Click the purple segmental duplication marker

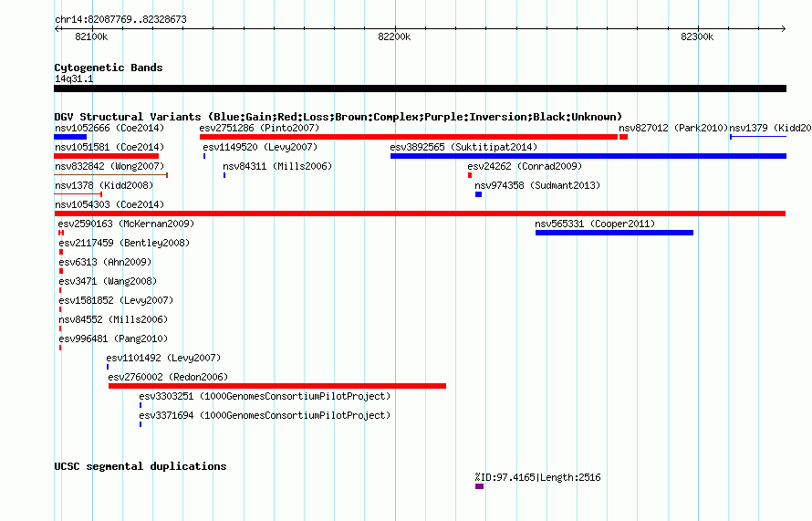coord(480,486)
